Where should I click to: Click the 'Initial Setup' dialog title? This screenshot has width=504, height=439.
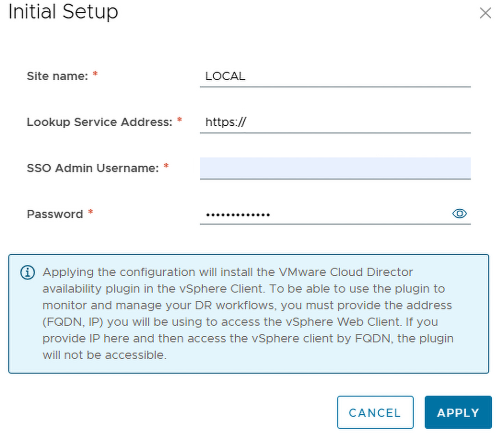63,12
